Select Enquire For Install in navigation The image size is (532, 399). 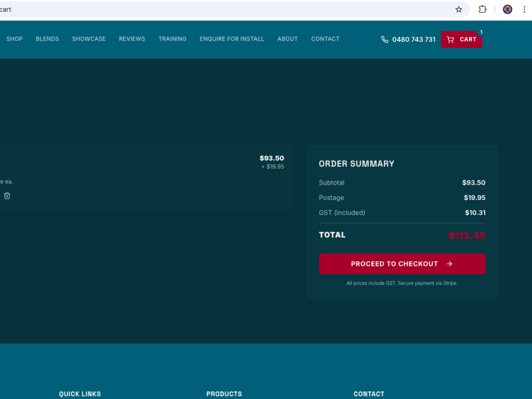(232, 39)
